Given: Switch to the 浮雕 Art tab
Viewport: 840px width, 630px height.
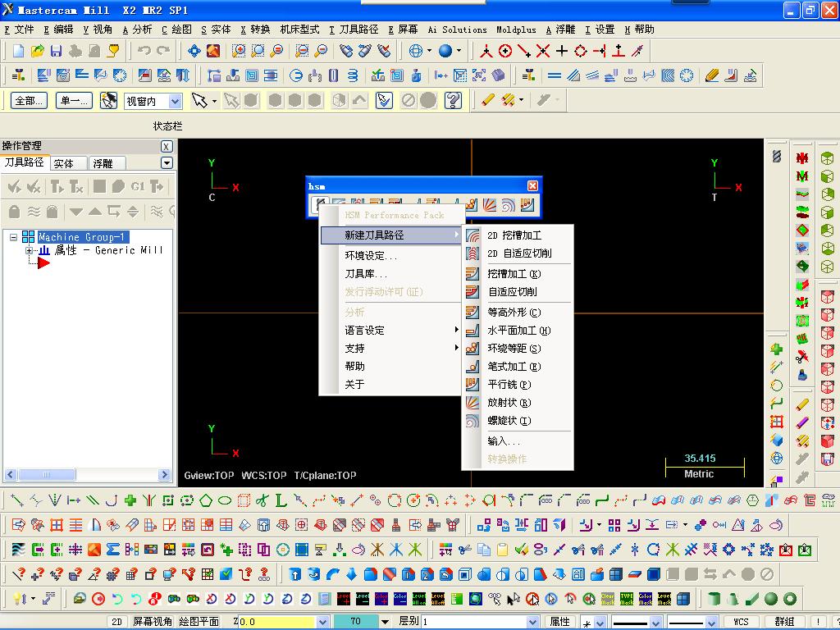Looking at the screenshot, I should click(107, 163).
